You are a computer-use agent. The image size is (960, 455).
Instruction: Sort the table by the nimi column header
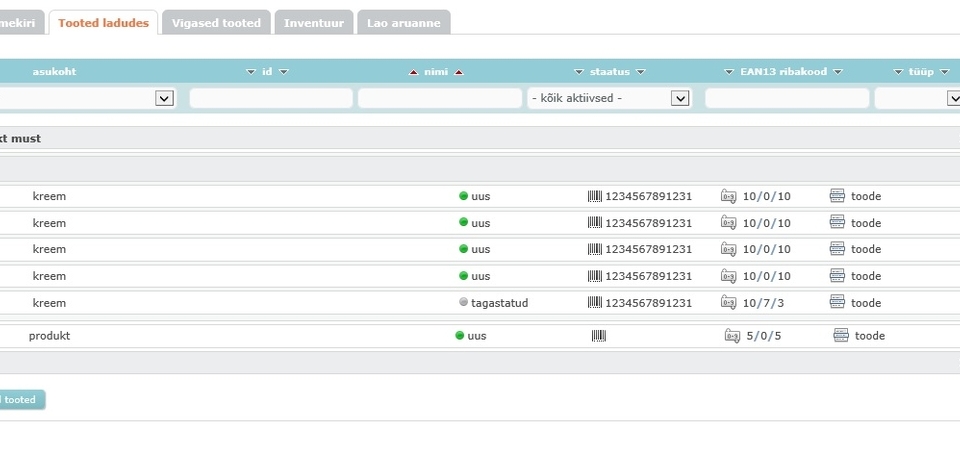pyautogui.click(x=434, y=72)
